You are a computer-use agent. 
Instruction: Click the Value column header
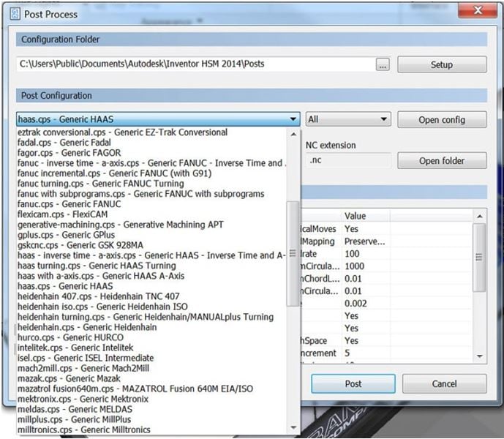coord(366,216)
